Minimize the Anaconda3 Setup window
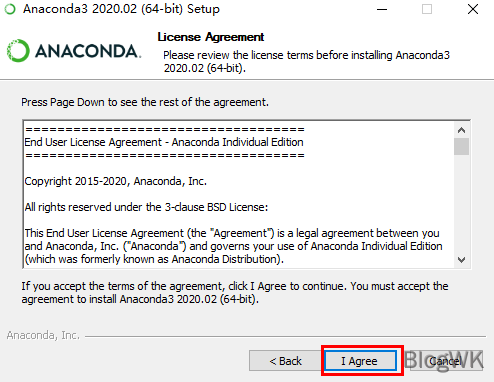494x382 pixels. [x=382, y=9]
